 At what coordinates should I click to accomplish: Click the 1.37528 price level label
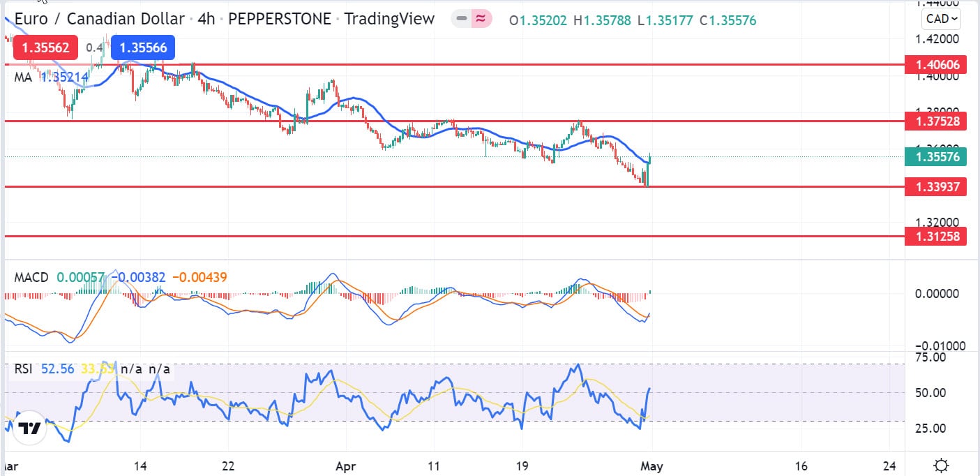click(x=936, y=121)
